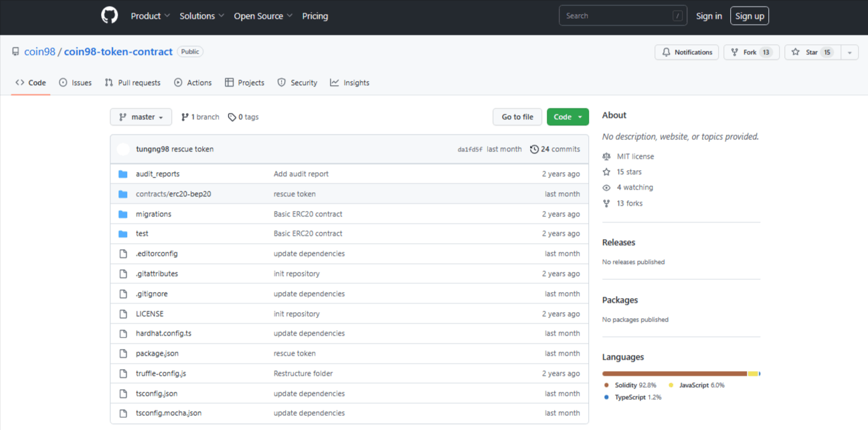The image size is (868, 430).
Task: Click the repository book icon beside coin98
Action: [15, 52]
